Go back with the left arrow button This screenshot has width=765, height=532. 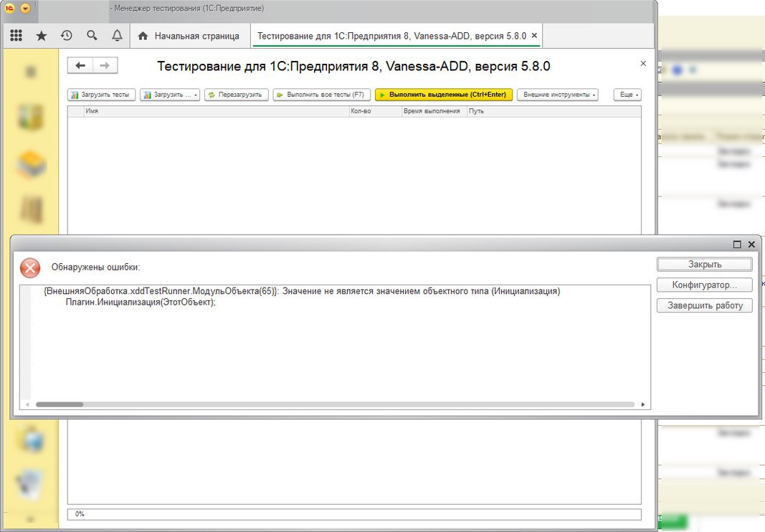point(80,65)
